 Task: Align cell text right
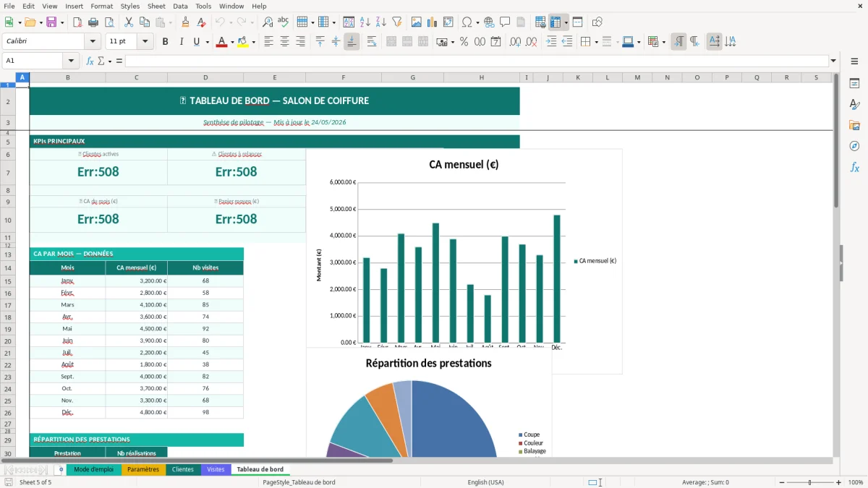[x=301, y=42]
